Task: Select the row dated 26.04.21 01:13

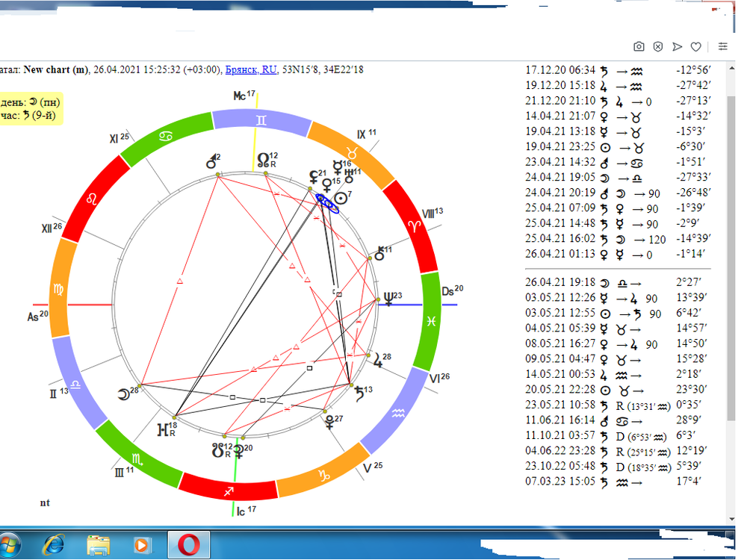Action: [618, 255]
